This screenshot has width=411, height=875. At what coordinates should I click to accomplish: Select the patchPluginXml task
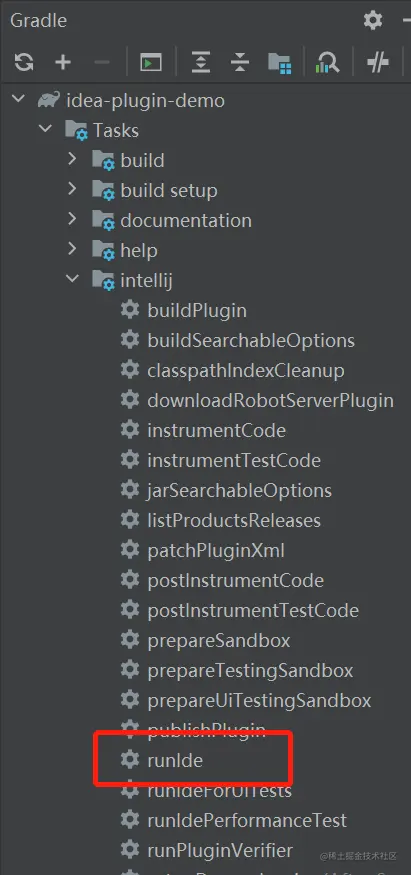click(216, 551)
